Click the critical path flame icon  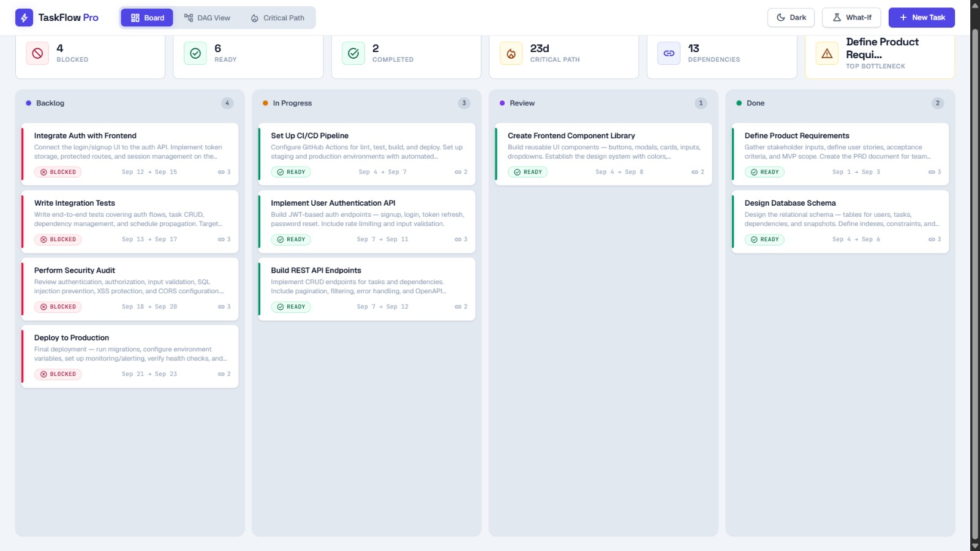(511, 53)
